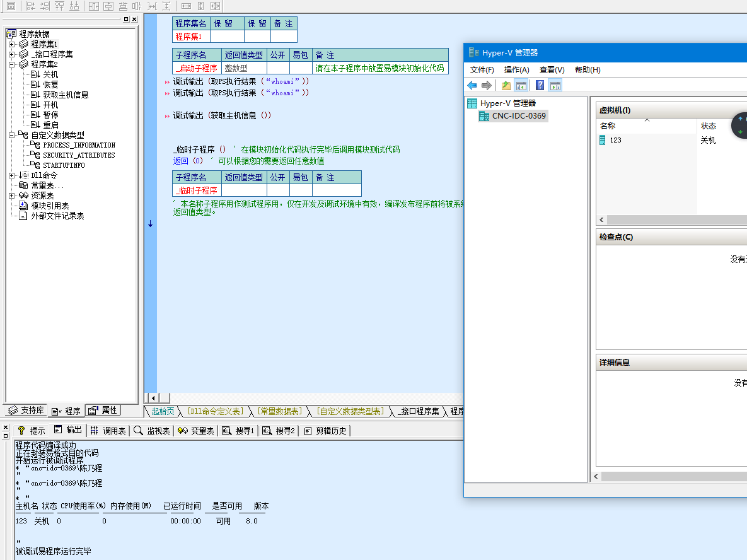The width and height of the screenshot is (747, 560).
Task: Select 重启 subroutine in project tree
Action: click(50, 125)
